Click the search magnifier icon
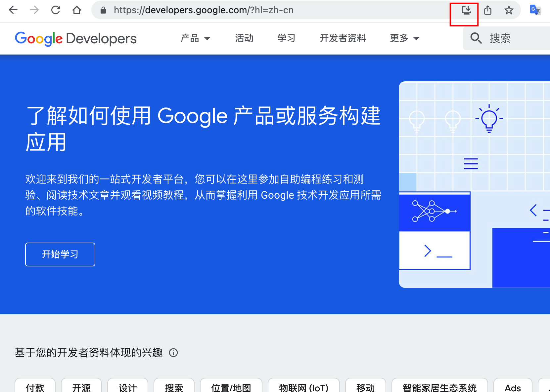The image size is (550, 392). pos(476,38)
